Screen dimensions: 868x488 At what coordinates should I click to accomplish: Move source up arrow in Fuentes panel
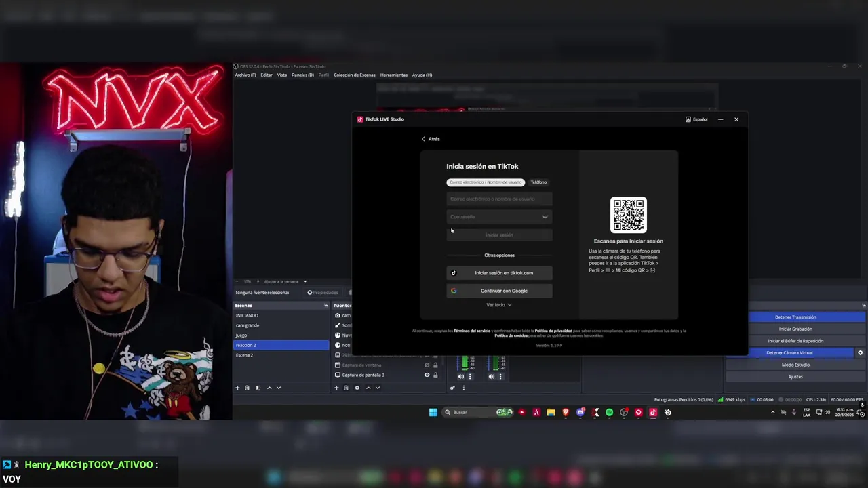[x=368, y=388]
